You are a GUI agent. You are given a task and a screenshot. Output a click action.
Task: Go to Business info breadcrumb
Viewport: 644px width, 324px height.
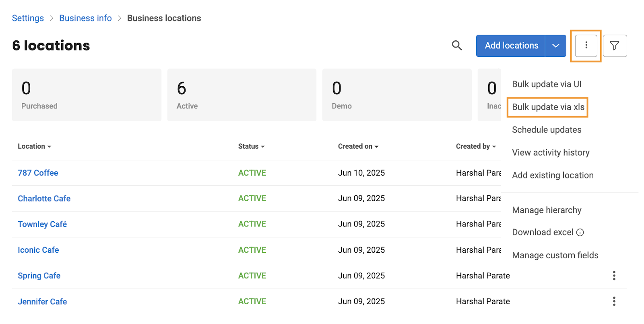85,18
